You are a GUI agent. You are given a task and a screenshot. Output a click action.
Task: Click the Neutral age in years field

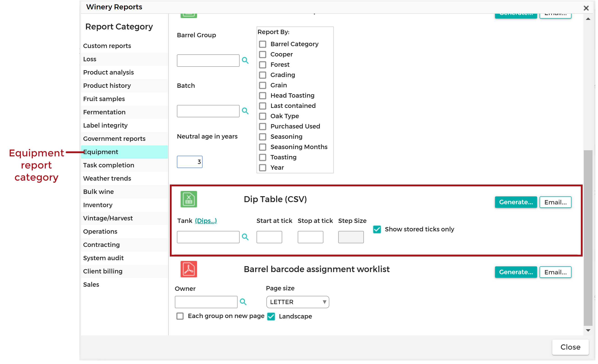[189, 161]
